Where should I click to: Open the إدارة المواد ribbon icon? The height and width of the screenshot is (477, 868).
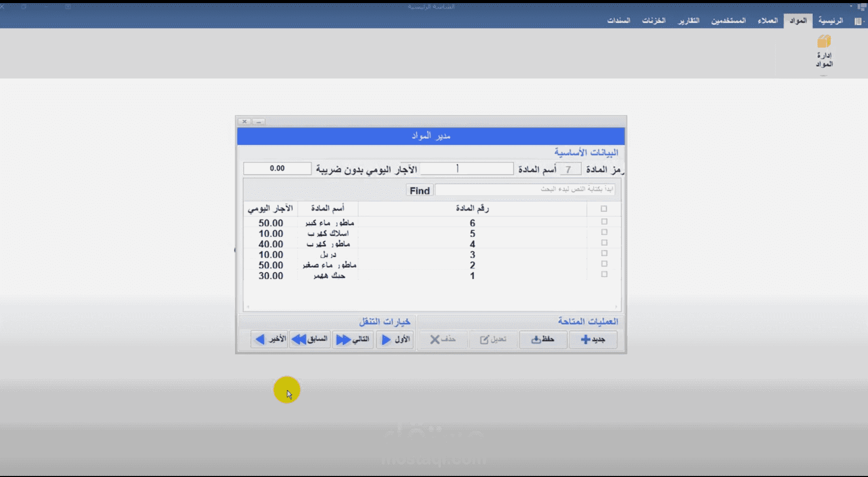point(824,51)
